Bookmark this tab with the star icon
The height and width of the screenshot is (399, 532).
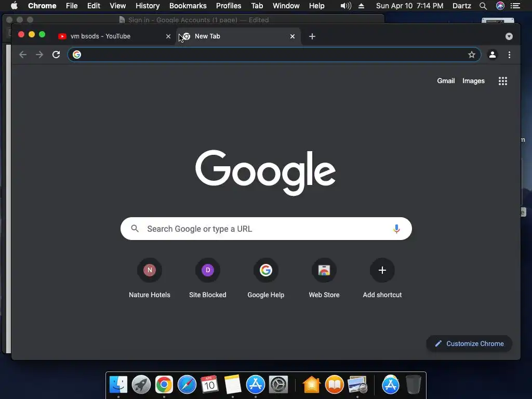[x=472, y=55]
